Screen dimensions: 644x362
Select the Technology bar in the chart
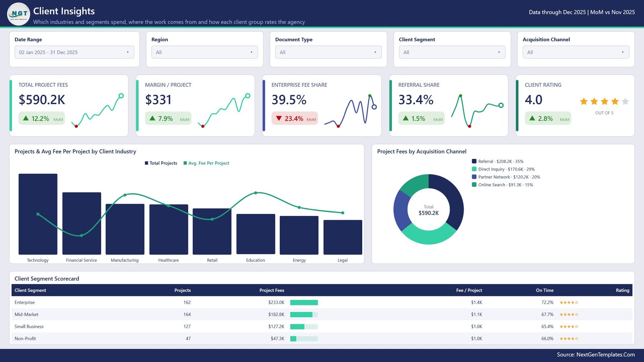pos(38,214)
